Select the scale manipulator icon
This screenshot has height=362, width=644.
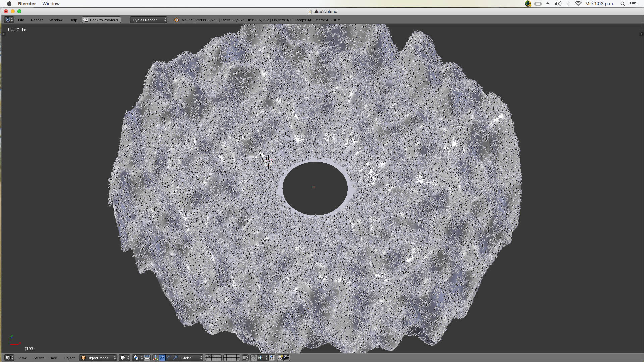[175, 358]
